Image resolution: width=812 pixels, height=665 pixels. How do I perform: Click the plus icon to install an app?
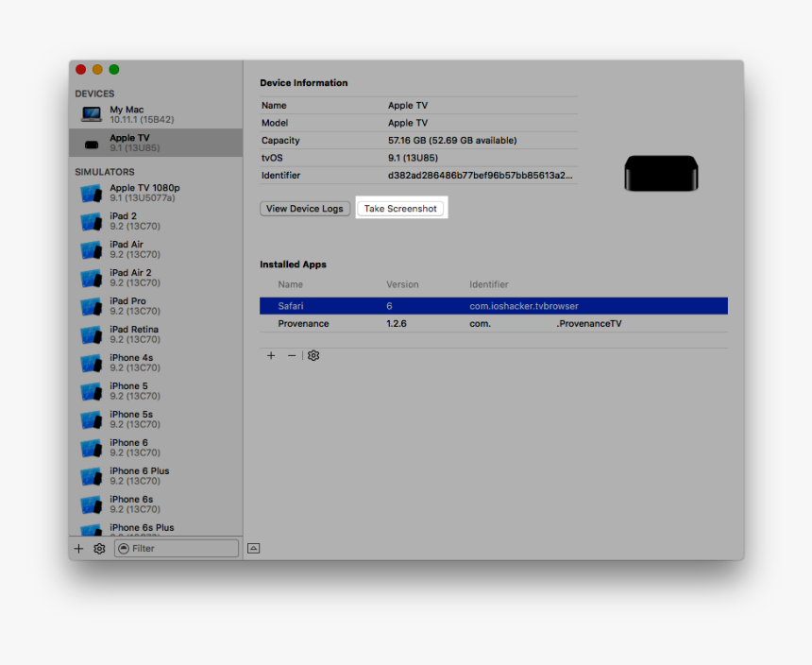point(271,355)
